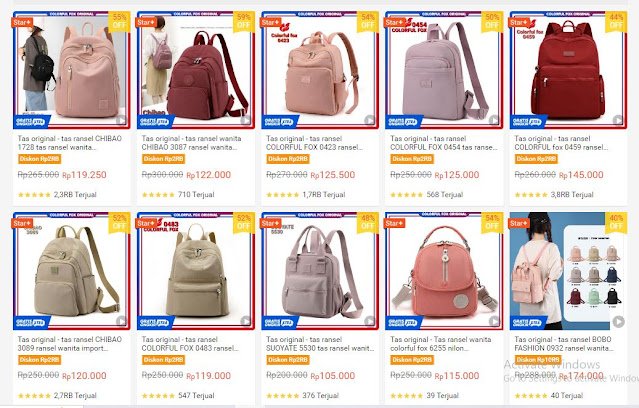
Task: Open CHIBAO 1728 tas ransel product title
Action: pos(70,143)
